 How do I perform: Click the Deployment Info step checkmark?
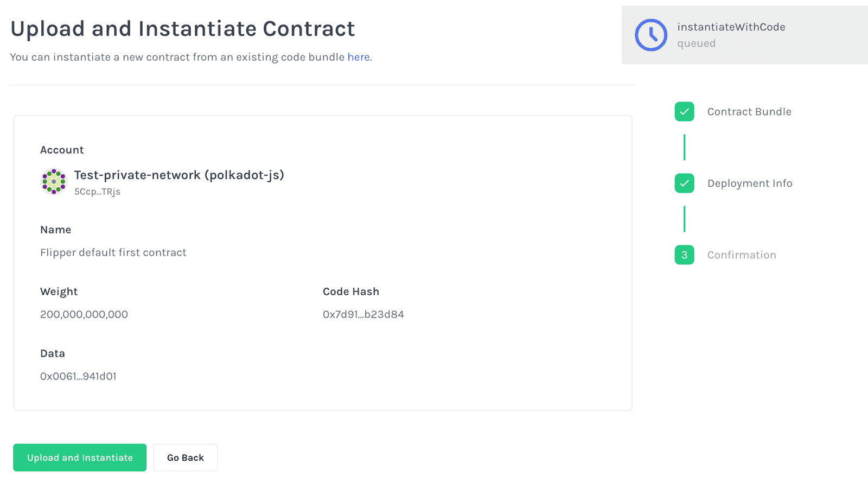tap(684, 183)
